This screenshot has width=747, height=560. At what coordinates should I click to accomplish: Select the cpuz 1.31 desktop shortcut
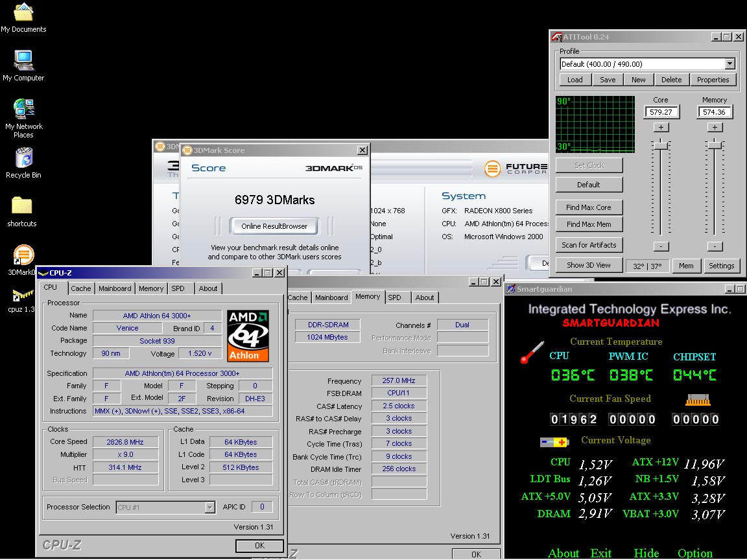[21, 300]
